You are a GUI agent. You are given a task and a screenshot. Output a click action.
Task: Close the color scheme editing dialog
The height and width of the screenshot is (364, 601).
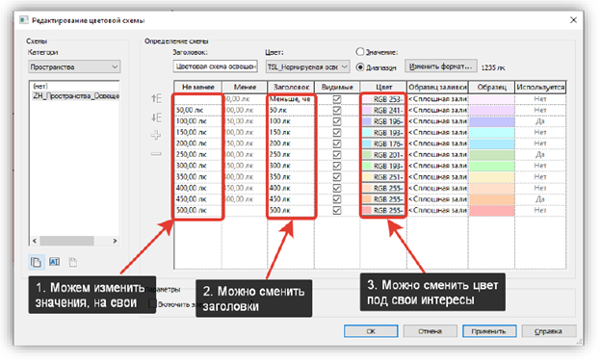(x=573, y=20)
